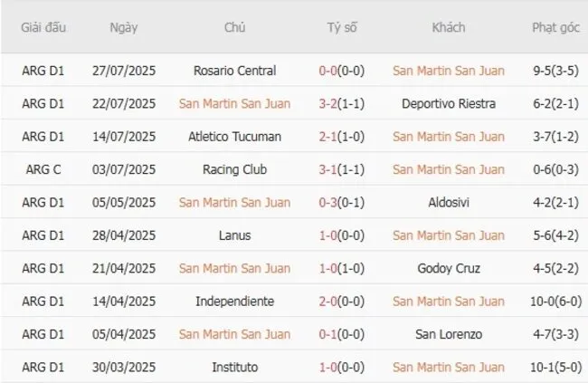Select the Atletico Tucuman team link
588x383 pixels.
(x=235, y=137)
